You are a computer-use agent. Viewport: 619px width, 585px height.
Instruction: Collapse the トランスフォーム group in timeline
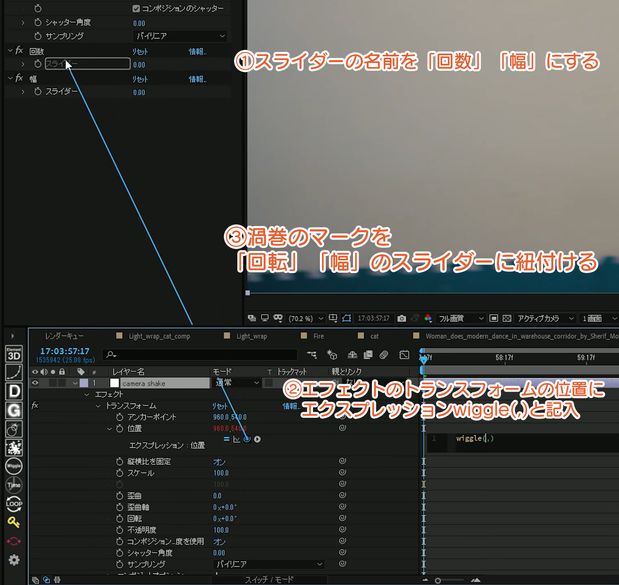click(98, 406)
